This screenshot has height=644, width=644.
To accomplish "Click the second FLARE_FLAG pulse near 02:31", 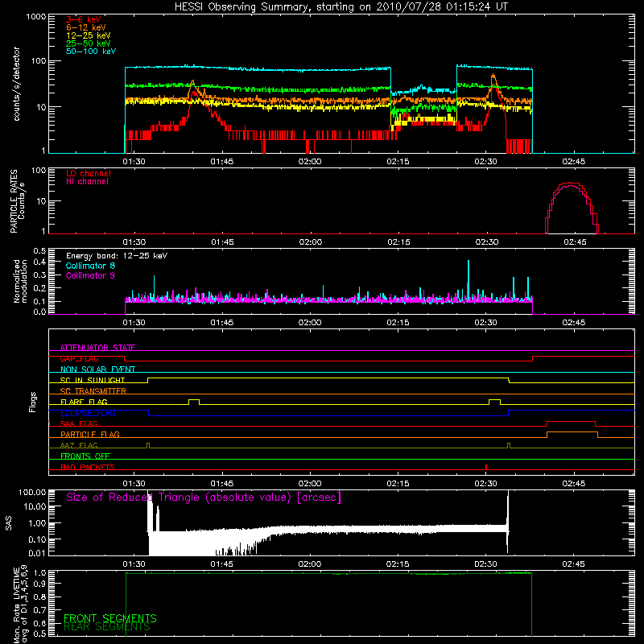I will pyautogui.click(x=494, y=401).
